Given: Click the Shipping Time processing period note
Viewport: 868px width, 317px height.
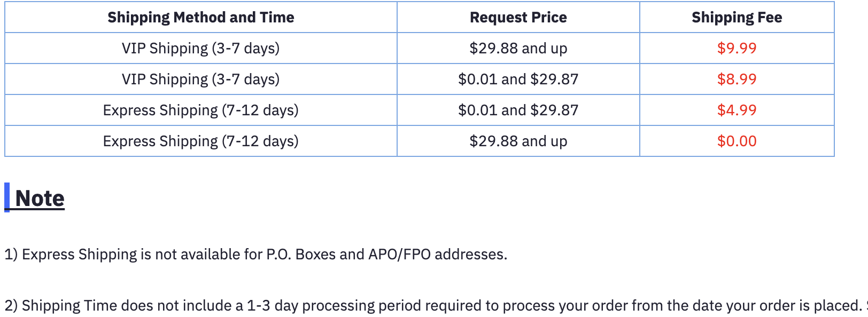Looking at the screenshot, I should pyautogui.click(x=428, y=306).
